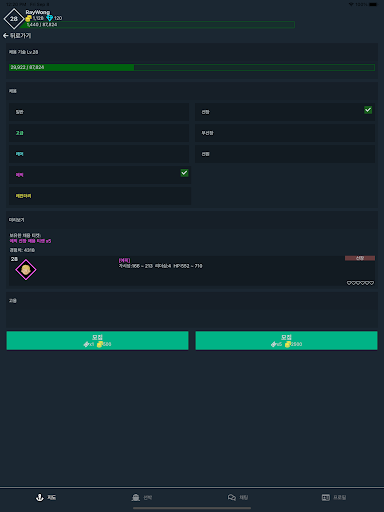Tap the player XP bar showing 87,824
The height and width of the screenshot is (512, 384).
157,25
